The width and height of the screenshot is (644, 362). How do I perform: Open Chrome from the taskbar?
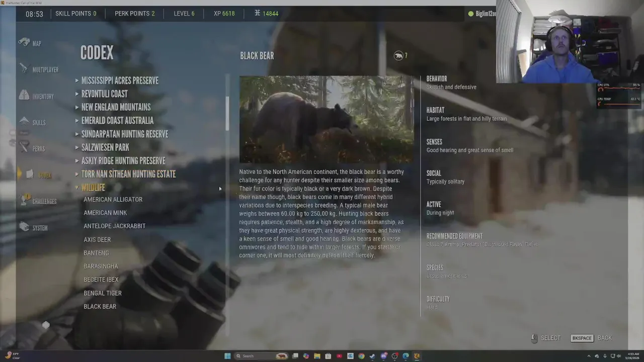point(361,356)
